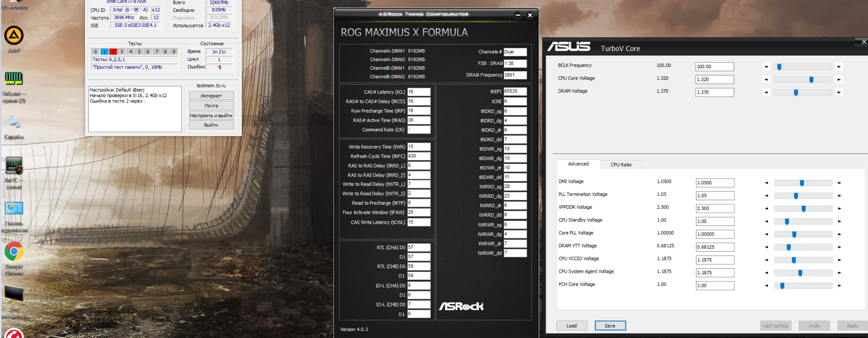Close the ASRock Timing Configurator window
The image size is (868, 338).
coord(530,15)
